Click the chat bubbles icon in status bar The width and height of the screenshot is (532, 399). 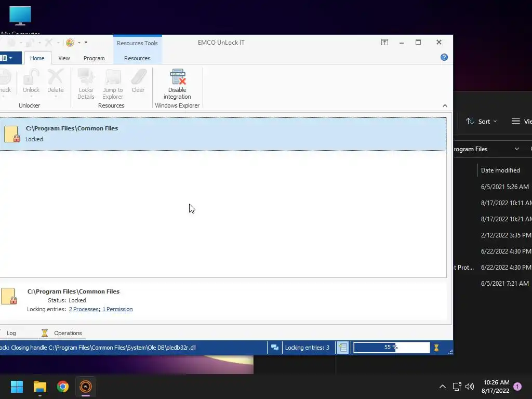(x=275, y=348)
